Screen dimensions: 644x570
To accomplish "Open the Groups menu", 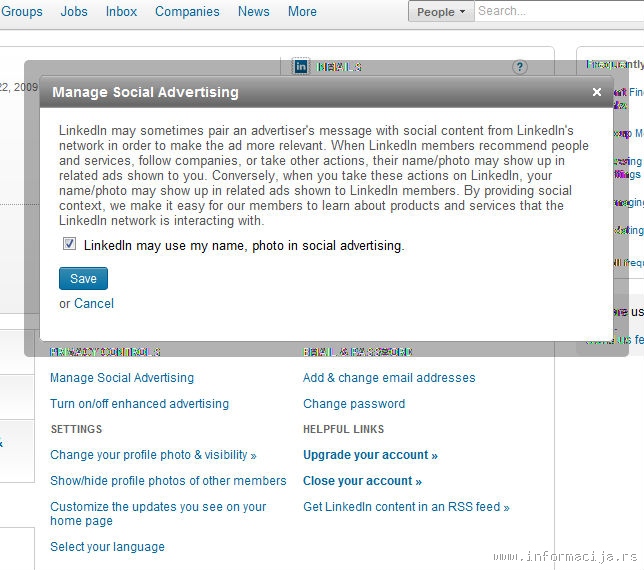I will (22, 11).
